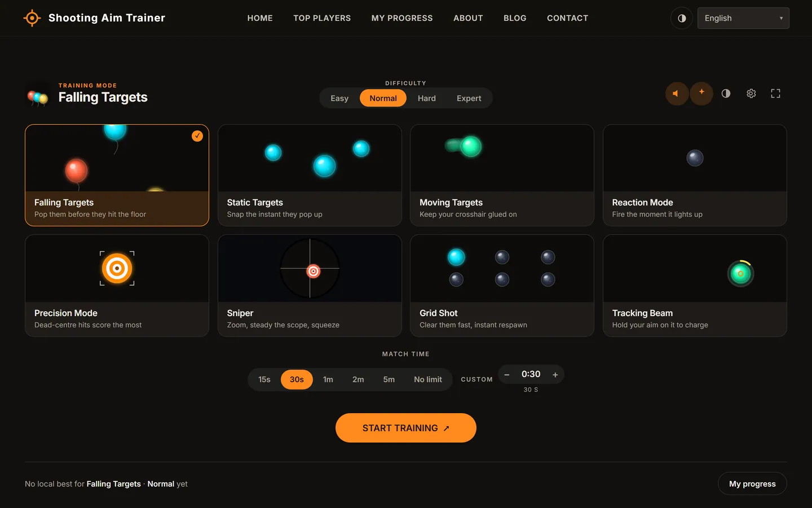Open ABOUT page

pyautogui.click(x=468, y=18)
